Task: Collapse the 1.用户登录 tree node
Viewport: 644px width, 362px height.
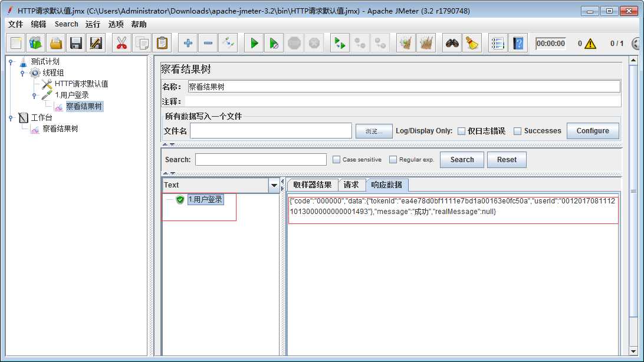Action: (x=34, y=96)
